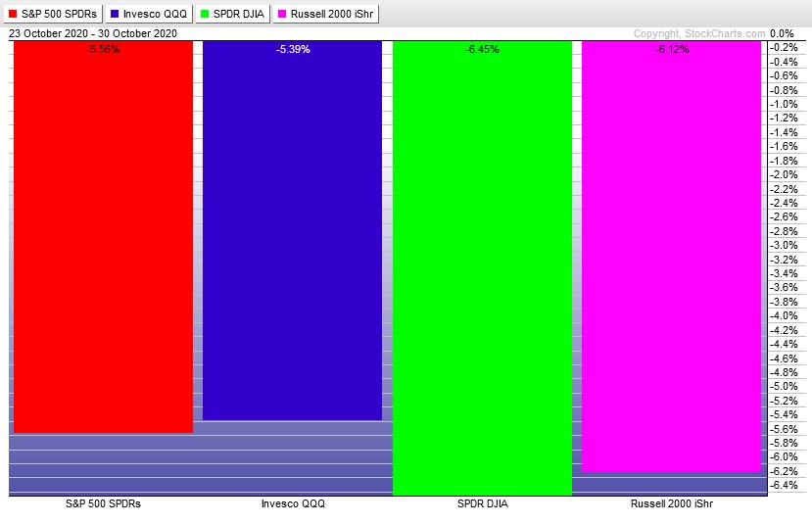This screenshot has width=812, height=525.
Task: Click the 0.0% axis label
Action: pyautogui.click(x=782, y=33)
